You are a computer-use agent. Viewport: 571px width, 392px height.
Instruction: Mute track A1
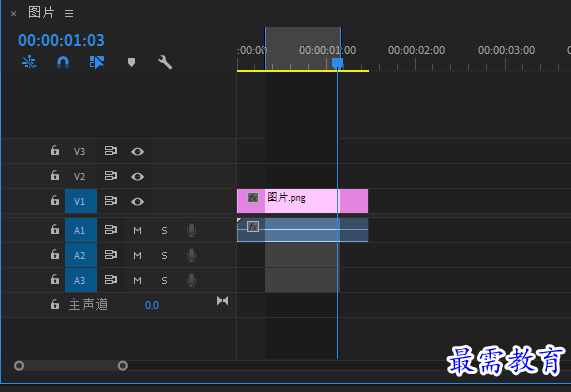tap(137, 231)
